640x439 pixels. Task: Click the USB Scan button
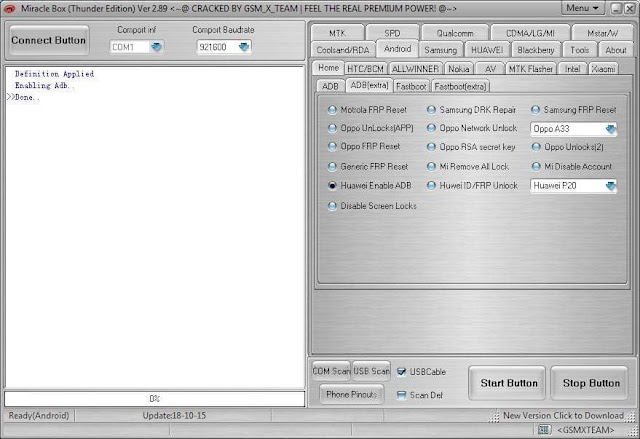pyautogui.click(x=371, y=371)
